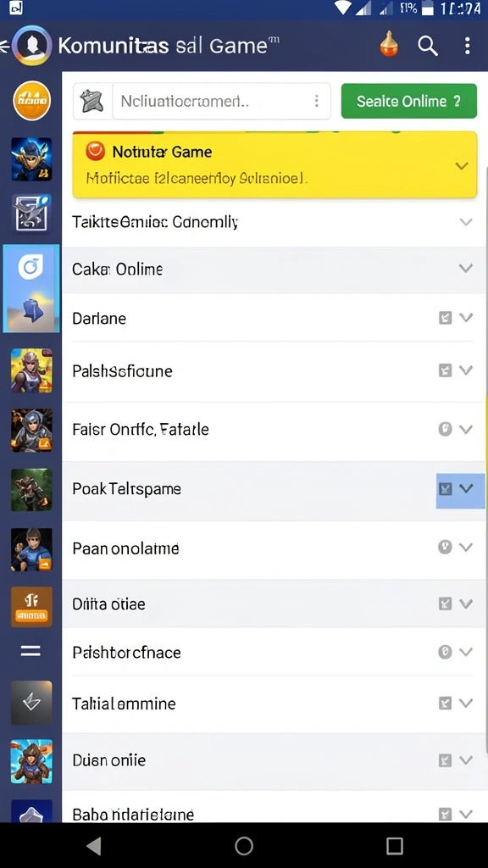Image resolution: width=488 pixels, height=868 pixels.
Task: Tap the Android home circle button
Action: point(244,845)
